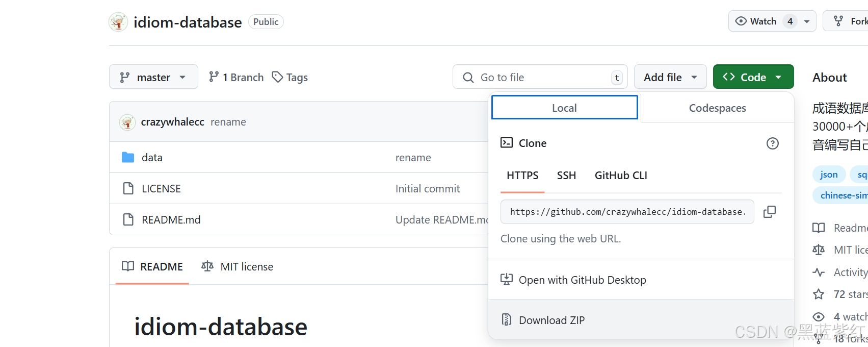Open the Tags link

click(290, 77)
